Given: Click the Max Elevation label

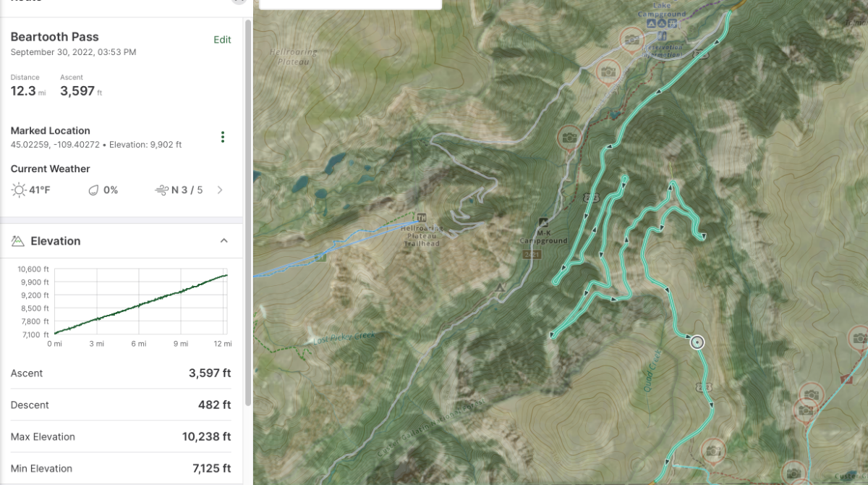Looking at the screenshot, I should pyautogui.click(x=43, y=437).
